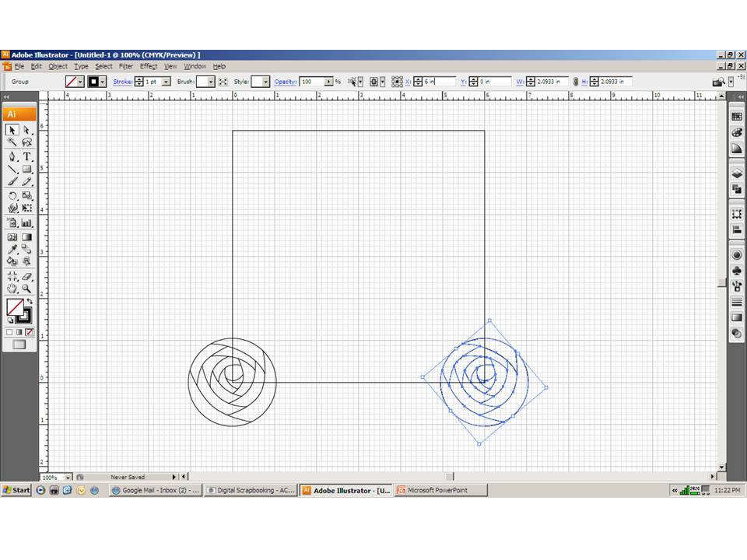
Task: Switch fill mode to Gradient
Action: pos(19,332)
